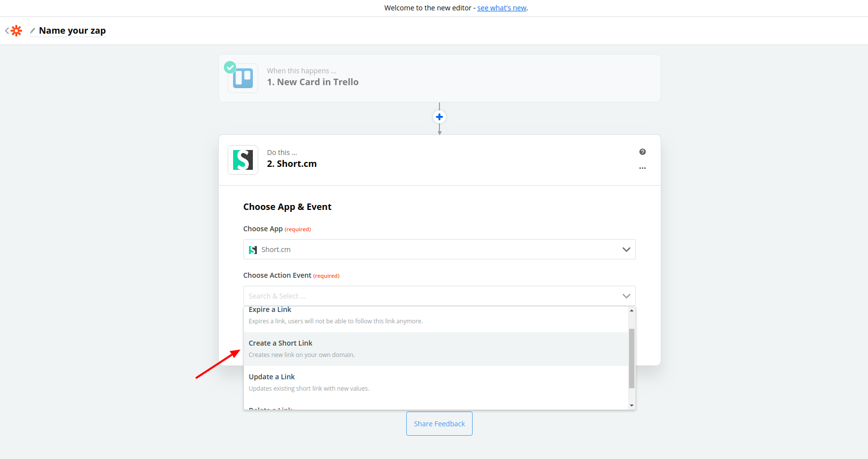Viewport: 868px width, 459px height.
Task: Open the 'see what's new' link
Action: coord(502,8)
